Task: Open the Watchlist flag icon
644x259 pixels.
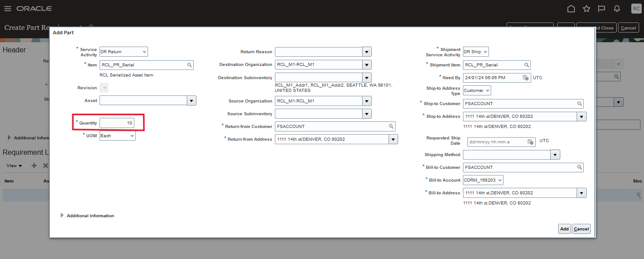Action: 601,8
